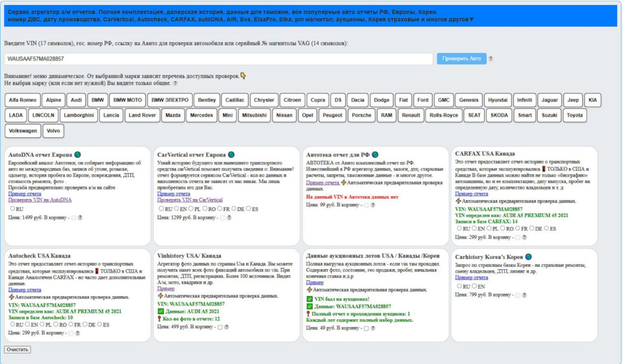Choose the Mercedes brand button
Screen dimensions: 623x364
tap(201, 115)
